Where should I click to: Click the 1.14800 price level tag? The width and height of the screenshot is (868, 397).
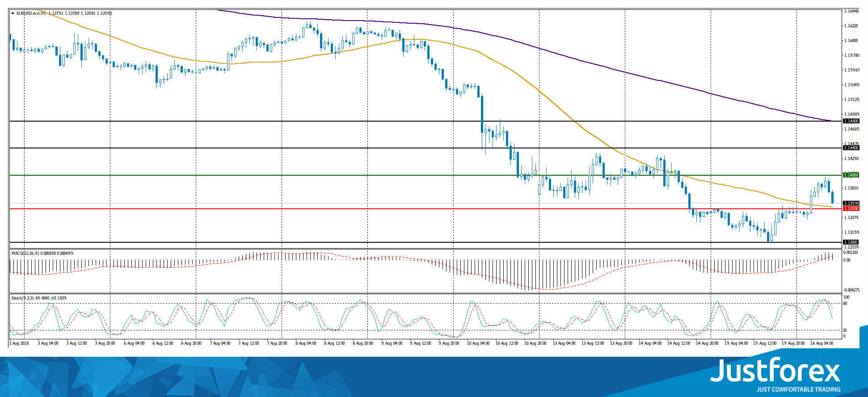pos(851,121)
